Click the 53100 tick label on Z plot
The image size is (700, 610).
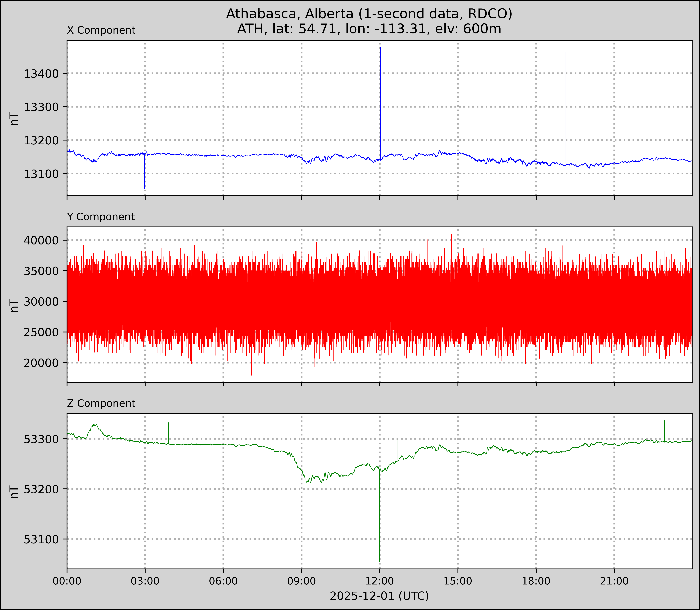41,539
